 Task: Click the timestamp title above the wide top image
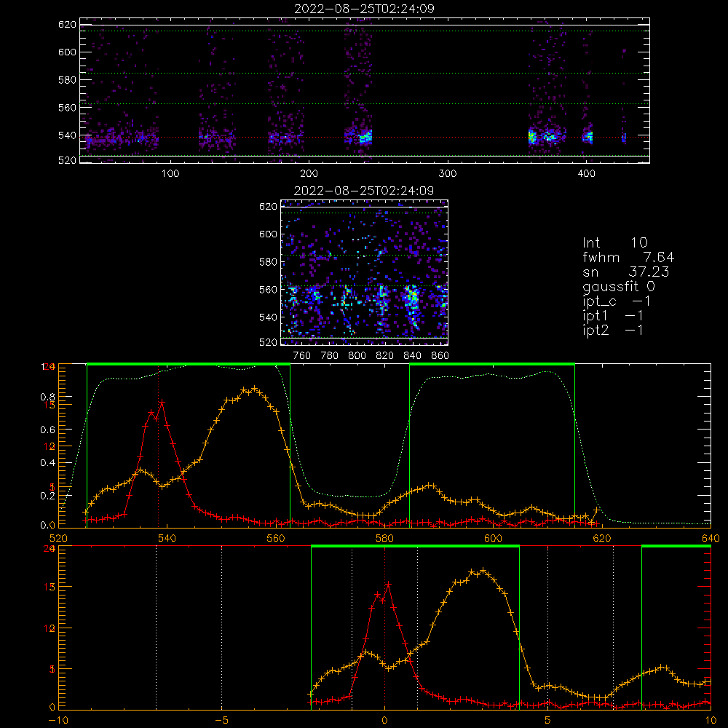coord(364,9)
